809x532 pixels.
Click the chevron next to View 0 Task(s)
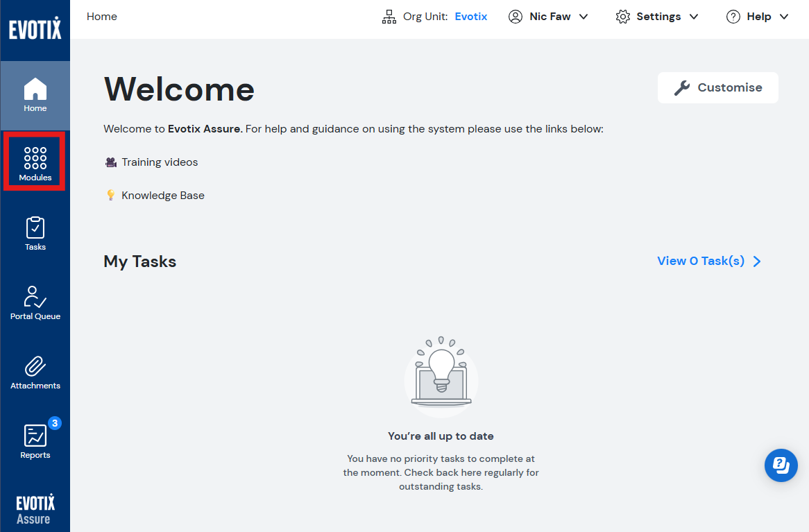point(757,261)
